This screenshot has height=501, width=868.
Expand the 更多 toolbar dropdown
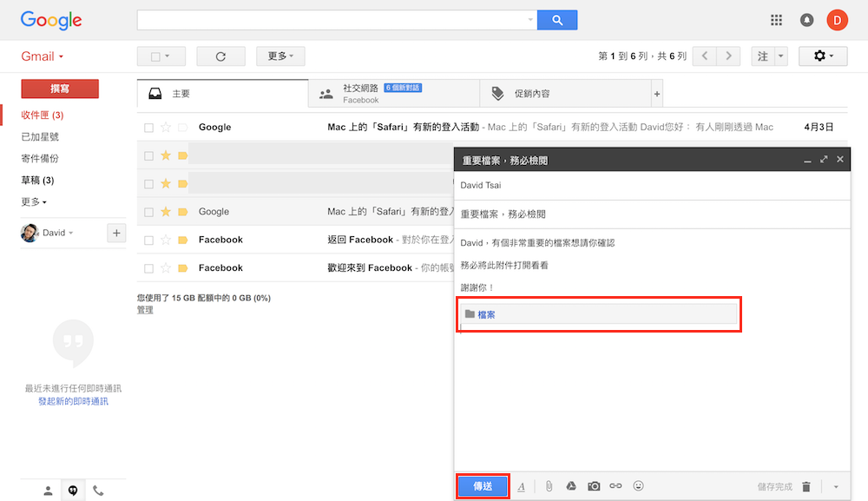(280, 56)
